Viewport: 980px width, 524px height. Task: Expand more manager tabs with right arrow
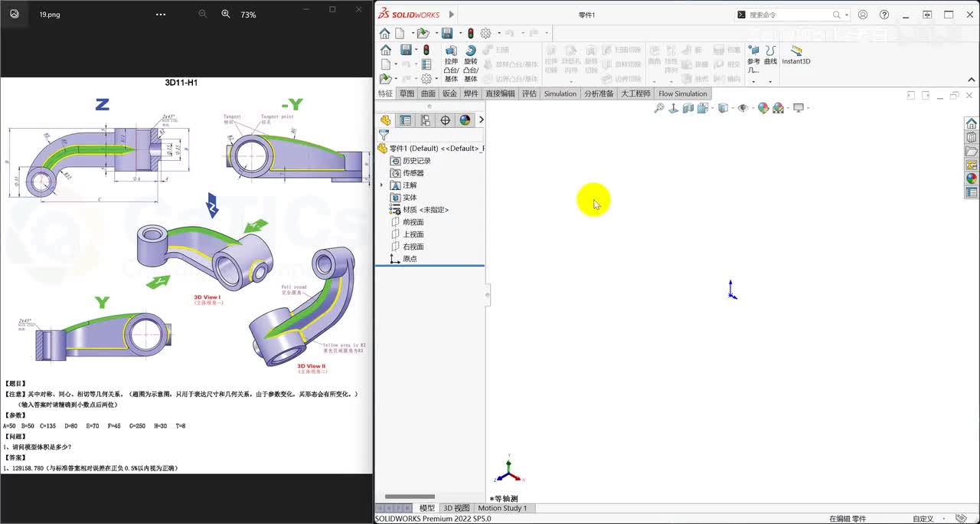point(481,120)
